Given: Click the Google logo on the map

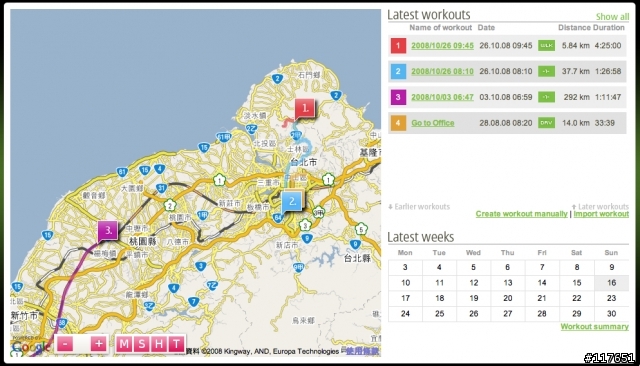Looking at the screenshot, I should point(31,347).
